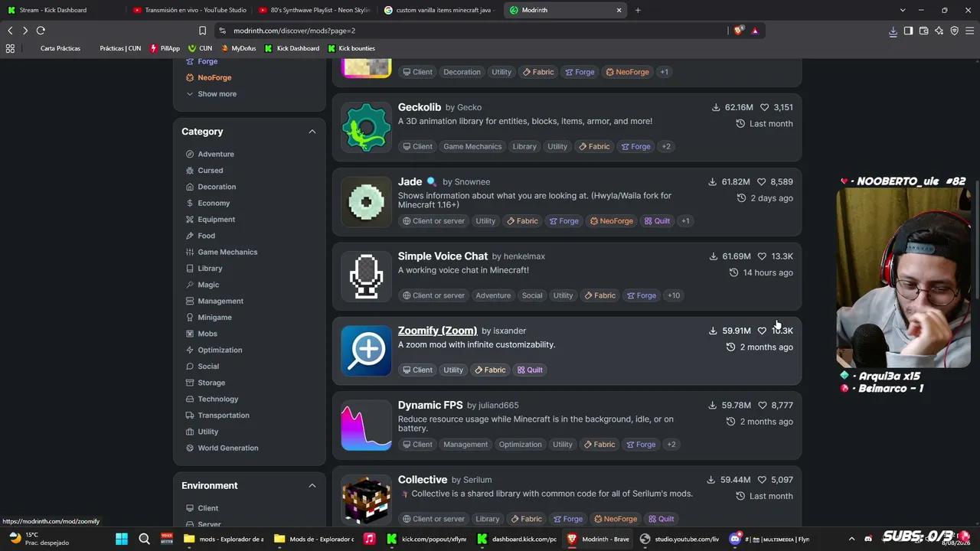The width and height of the screenshot is (980, 551).
Task: Toggle the Adventure category filter
Action: [x=210, y=154]
